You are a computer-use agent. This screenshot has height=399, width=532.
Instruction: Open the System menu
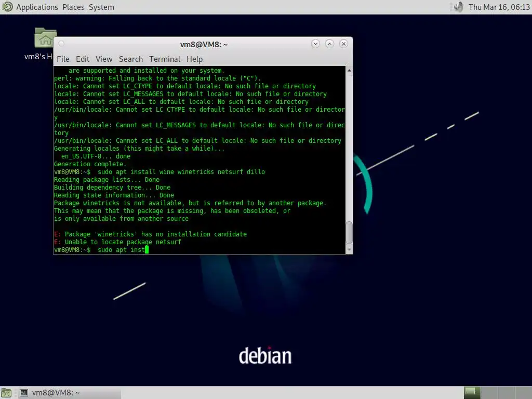101,7
